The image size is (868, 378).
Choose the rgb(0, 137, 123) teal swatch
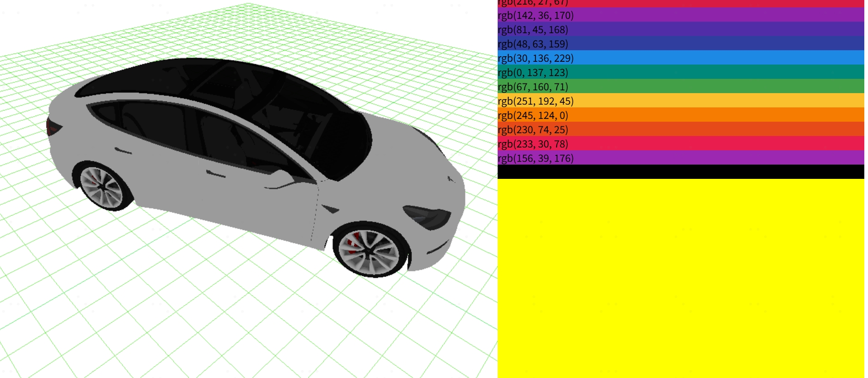681,72
